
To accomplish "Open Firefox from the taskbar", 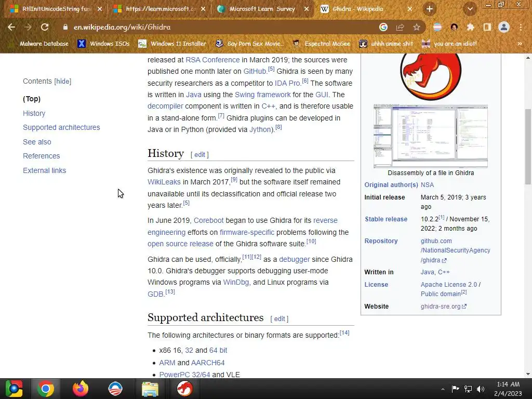I will pos(81,389).
